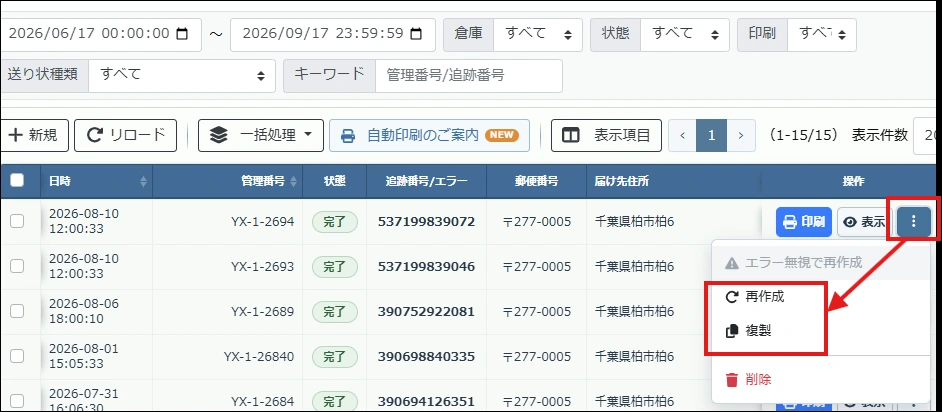
Task: Open 自動印刷のご案内 button
Action: pos(429,135)
